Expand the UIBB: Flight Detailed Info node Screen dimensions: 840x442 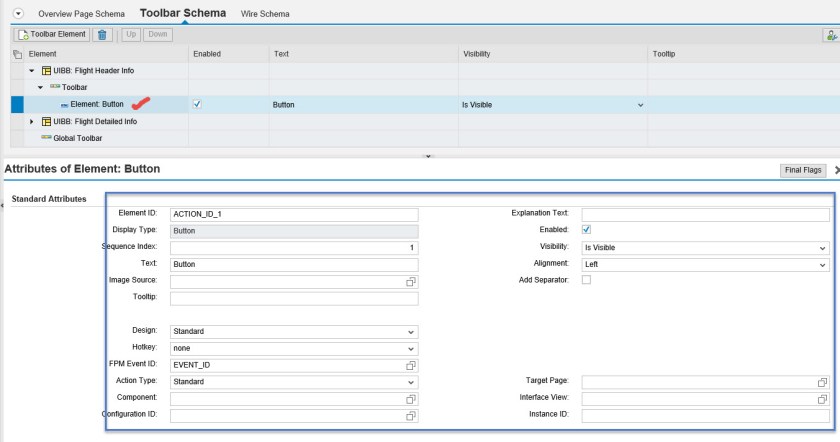[x=32, y=121]
